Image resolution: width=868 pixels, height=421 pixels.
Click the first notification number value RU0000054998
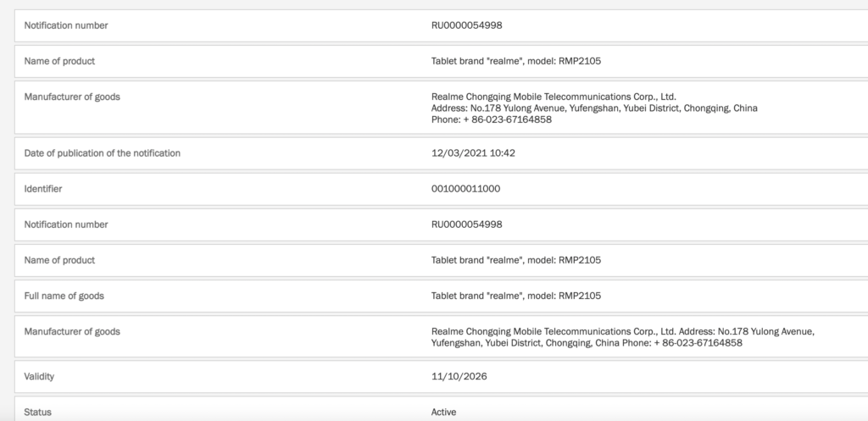pos(467,25)
